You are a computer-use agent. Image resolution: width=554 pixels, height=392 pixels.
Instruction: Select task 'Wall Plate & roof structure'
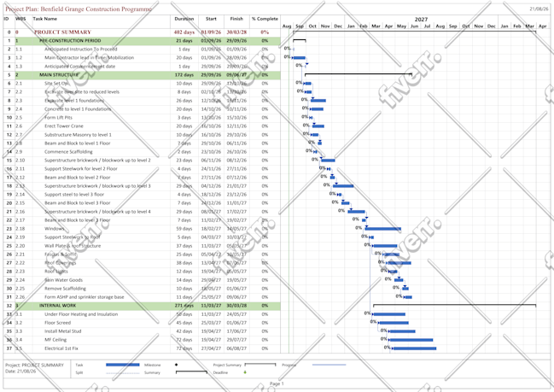[x=73, y=246]
